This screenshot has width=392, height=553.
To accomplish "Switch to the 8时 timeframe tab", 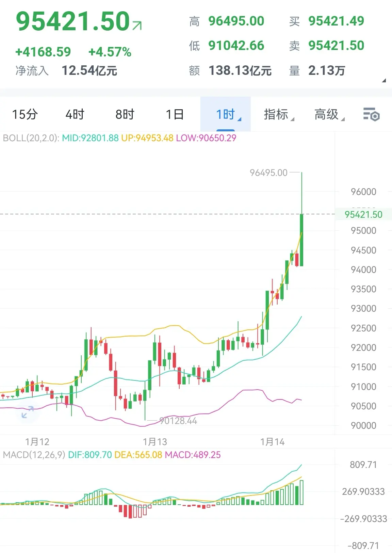I will (x=125, y=114).
